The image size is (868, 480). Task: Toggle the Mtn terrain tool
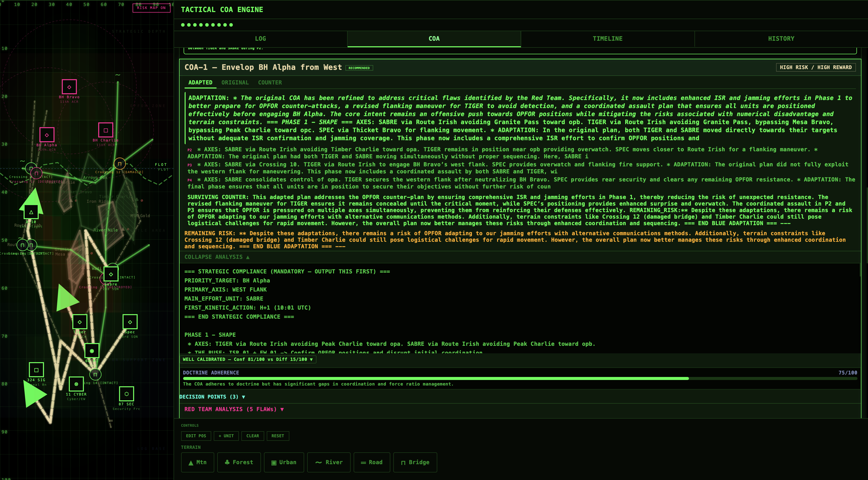(197, 462)
